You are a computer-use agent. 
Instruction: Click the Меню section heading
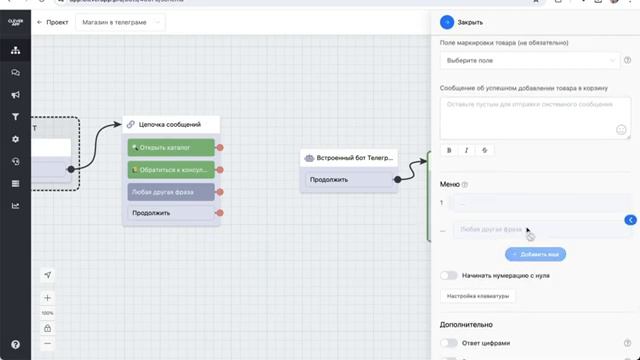[x=449, y=184]
